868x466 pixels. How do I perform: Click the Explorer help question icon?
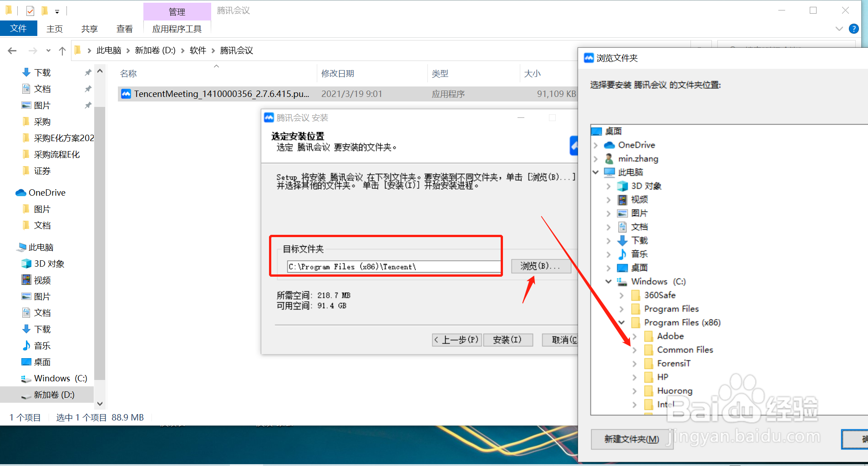(x=854, y=29)
